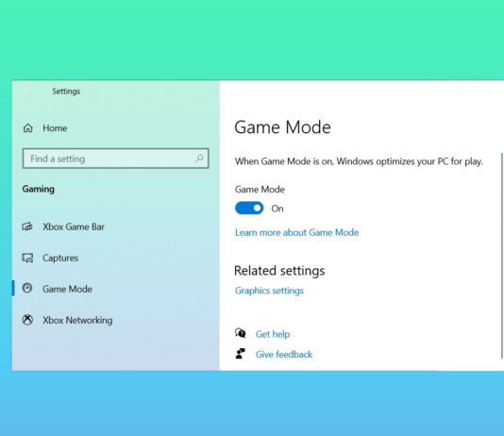The height and width of the screenshot is (436, 504).
Task: Click the On label beside toggle
Action: [x=277, y=209]
